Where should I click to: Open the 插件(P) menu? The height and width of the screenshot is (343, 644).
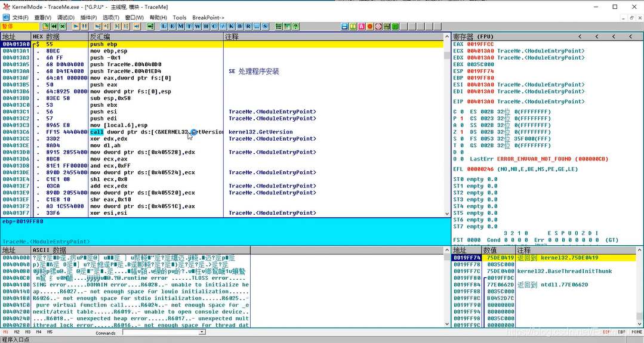pyautogui.click(x=88, y=17)
